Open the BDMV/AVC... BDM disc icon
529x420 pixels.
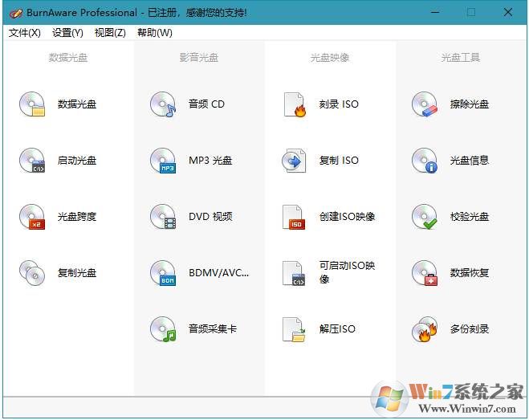tap(163, 273)
